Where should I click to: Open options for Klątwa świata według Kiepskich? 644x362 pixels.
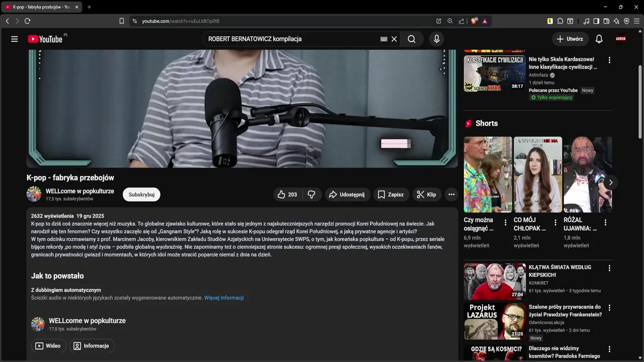609,268
